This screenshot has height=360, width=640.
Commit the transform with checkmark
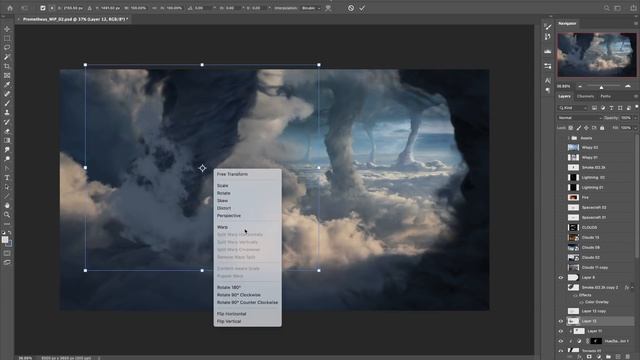pos(362,8)
